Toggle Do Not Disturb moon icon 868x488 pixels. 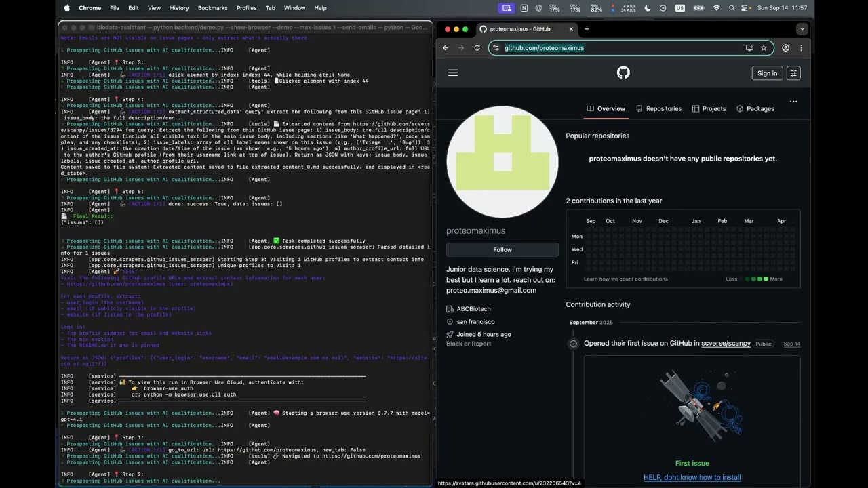point(647,8)
